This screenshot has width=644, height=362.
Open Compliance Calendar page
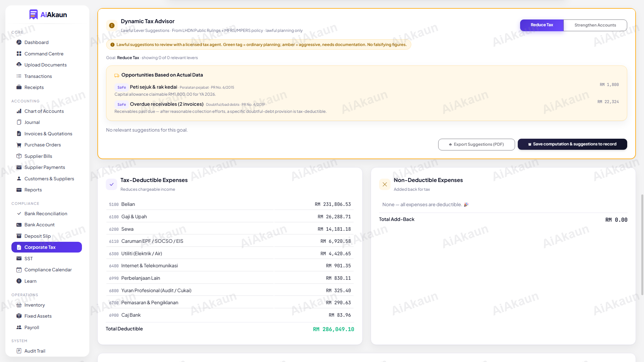pyautogui.click(x=47, y=270)
